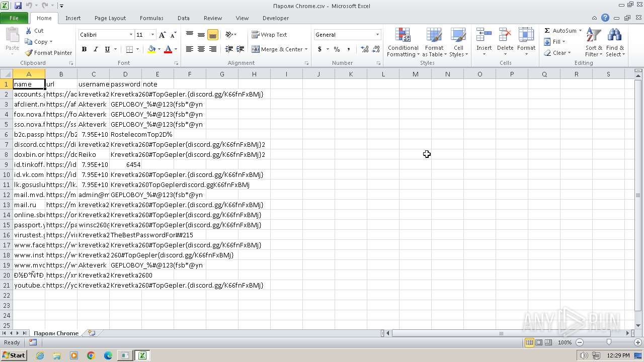Click the Copy button
Viewport: 644px width, 362px height.
(x=38, y=42)
